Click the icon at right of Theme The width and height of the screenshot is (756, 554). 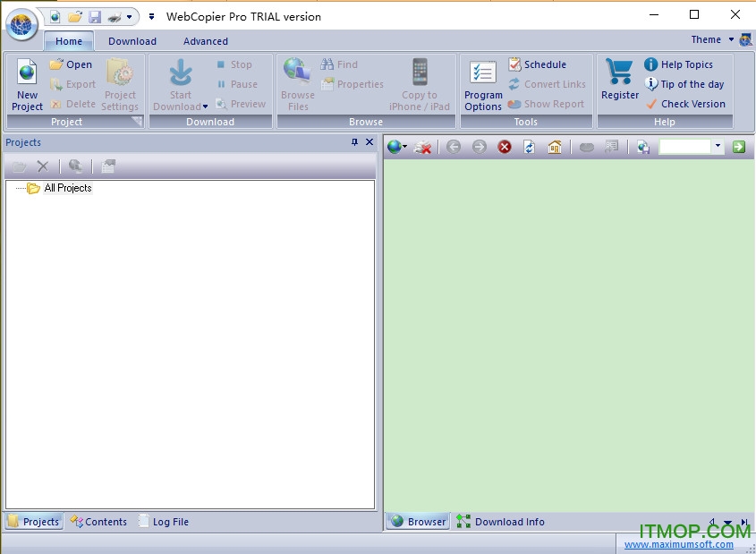[x=745, y=39]
